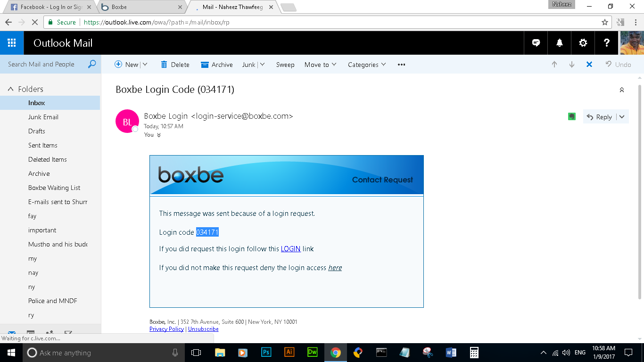This screenshot has height=362, width=644.
Task: Close the message with blue X
Action: tap(589, 65)
